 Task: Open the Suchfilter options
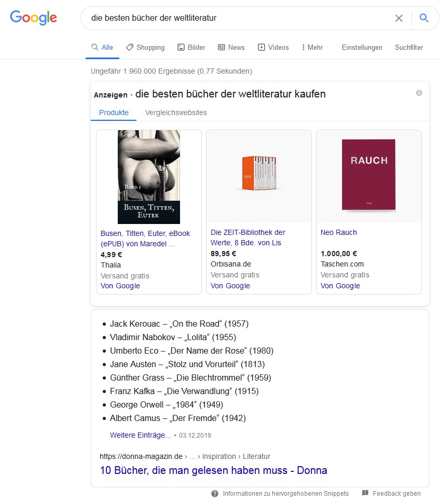(x=409, y=47)
